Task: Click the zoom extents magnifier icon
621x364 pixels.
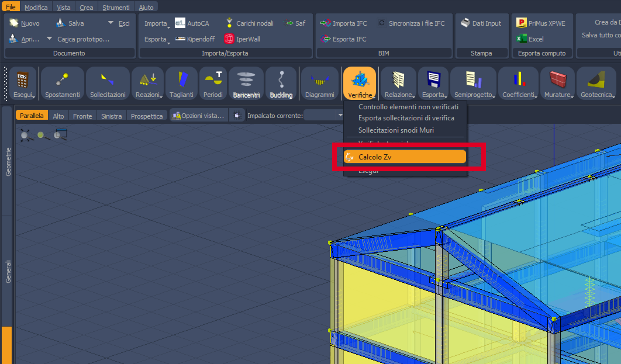Action: [x=26, y=136]
